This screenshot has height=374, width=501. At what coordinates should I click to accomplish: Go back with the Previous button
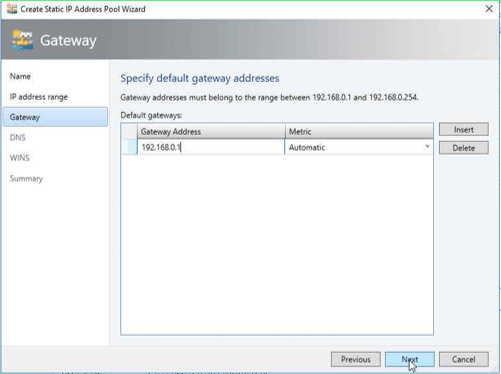[356, 359]
